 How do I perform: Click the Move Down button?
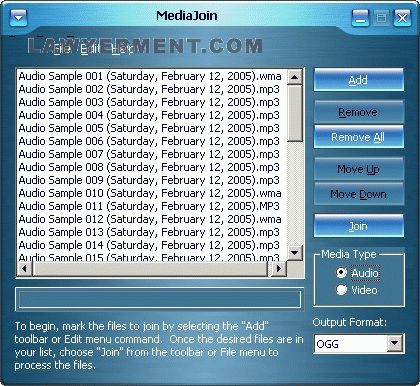coord(358,194)
